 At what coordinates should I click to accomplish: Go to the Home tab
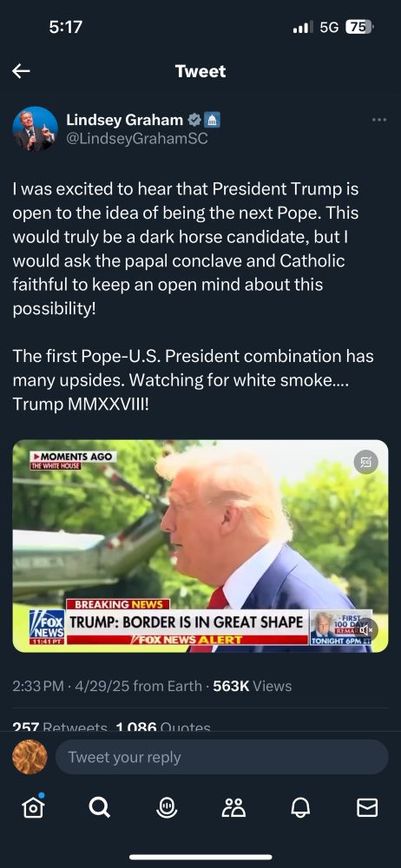click(33, 806)
